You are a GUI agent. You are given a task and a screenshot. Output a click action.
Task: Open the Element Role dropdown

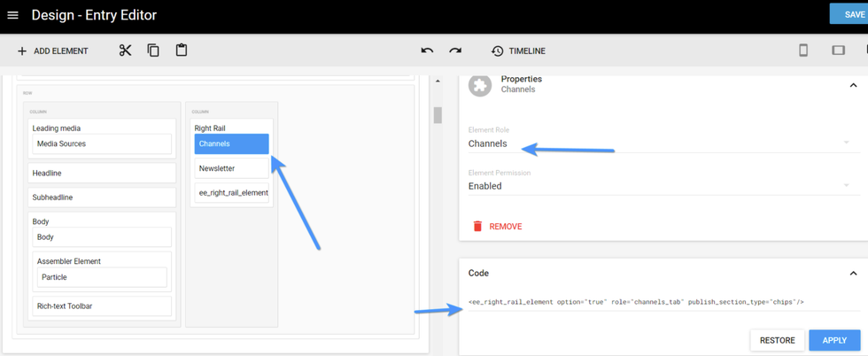point(658,143)
